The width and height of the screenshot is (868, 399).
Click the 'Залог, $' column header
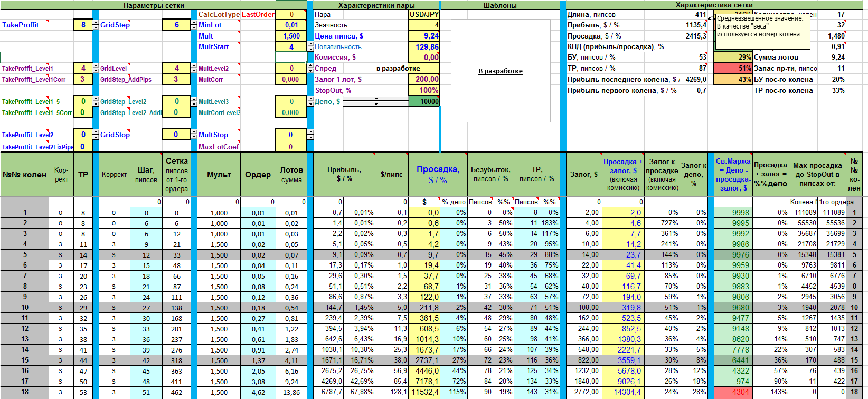(584, 174)
